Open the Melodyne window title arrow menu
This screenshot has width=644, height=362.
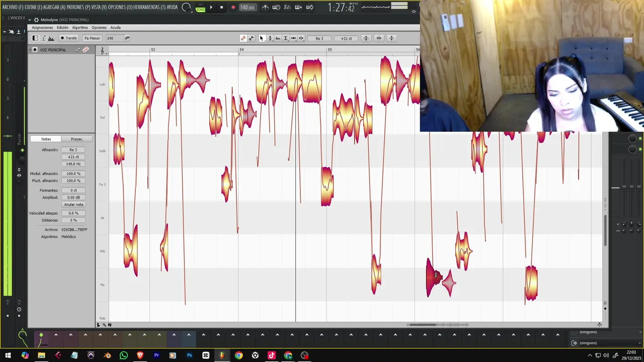click(30, 20)
